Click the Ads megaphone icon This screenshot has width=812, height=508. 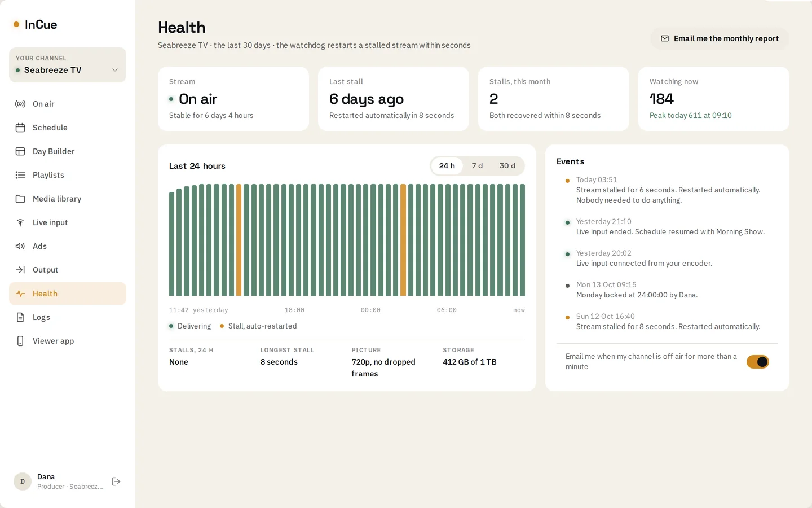[x=20, y=246]
